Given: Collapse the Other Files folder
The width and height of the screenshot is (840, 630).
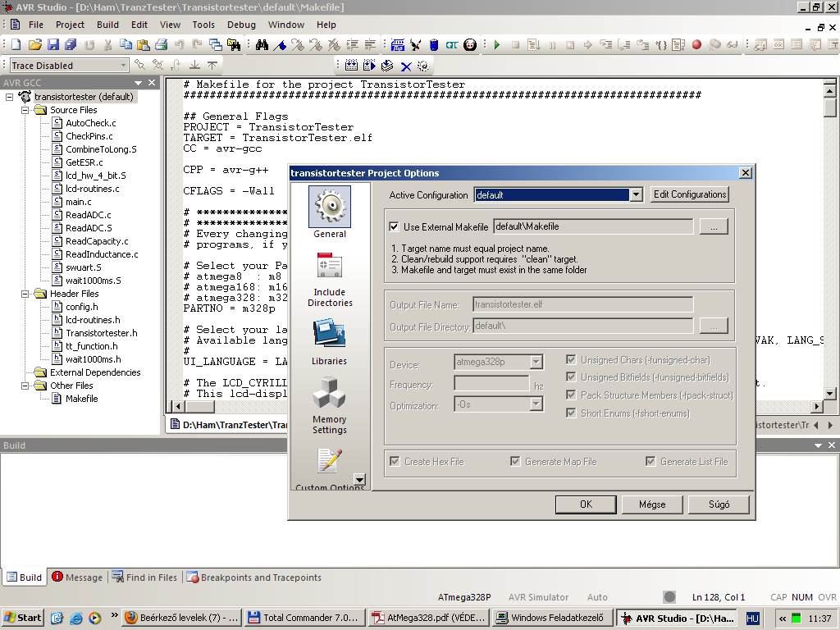Looking at the screenshot, I should click(x=25, y=386).
